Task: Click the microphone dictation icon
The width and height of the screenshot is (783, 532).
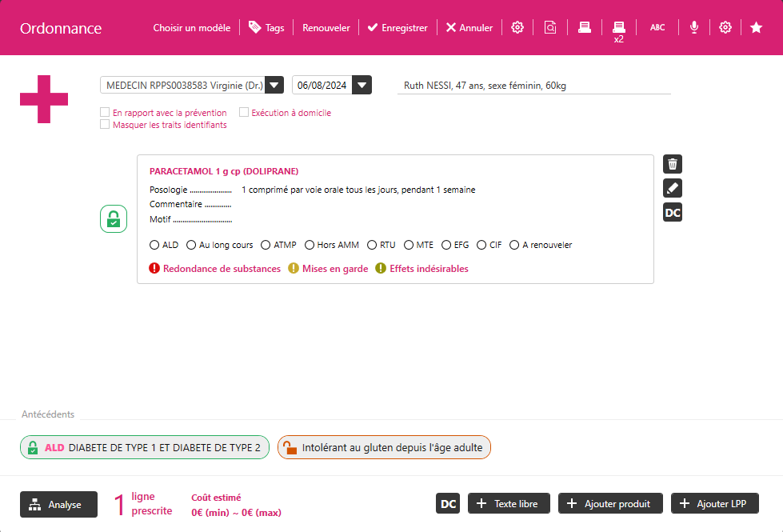Action: pyautogui.click(x=693, y=28)
